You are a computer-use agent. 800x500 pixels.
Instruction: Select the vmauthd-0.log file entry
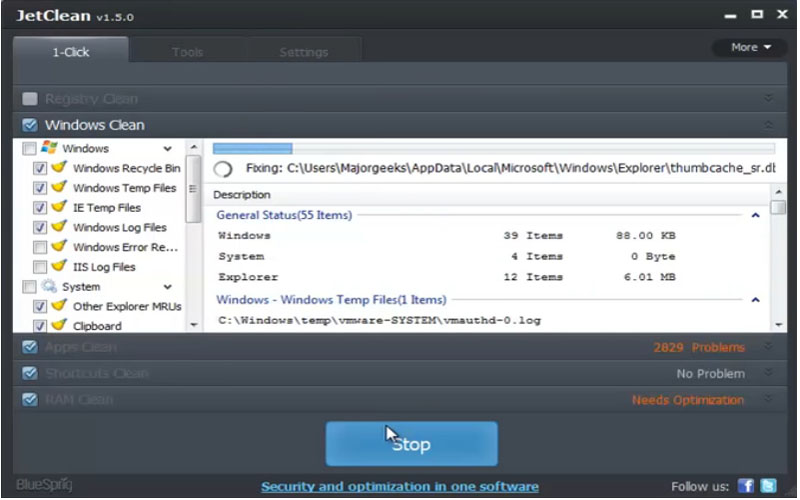click(x=379, y=321)
